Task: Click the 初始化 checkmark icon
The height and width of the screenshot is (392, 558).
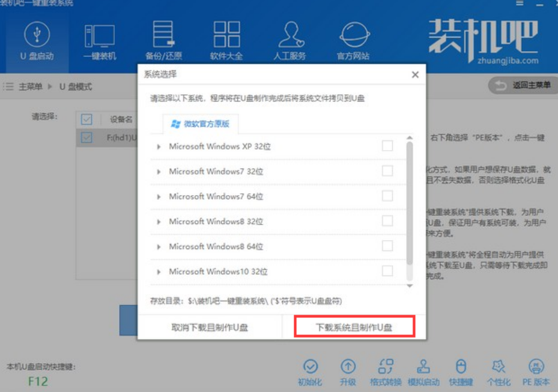Action: pyautogui.click(x=311, y=366)
